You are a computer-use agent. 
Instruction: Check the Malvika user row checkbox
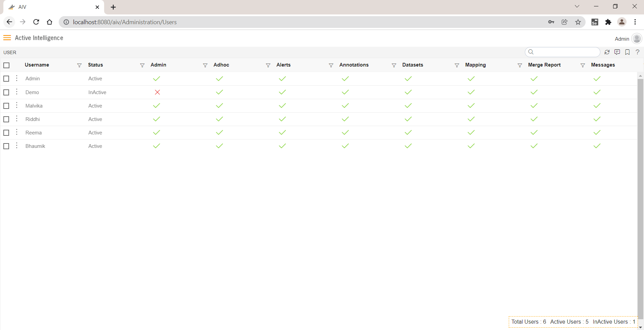tap(6, 106)
